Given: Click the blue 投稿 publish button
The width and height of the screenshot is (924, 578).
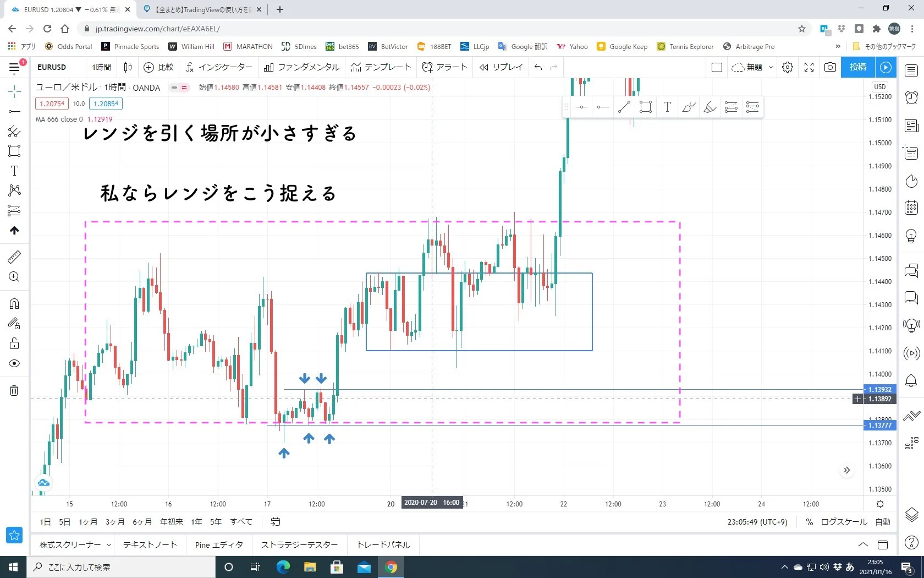Looking at the screenshot, I should 857,67.
